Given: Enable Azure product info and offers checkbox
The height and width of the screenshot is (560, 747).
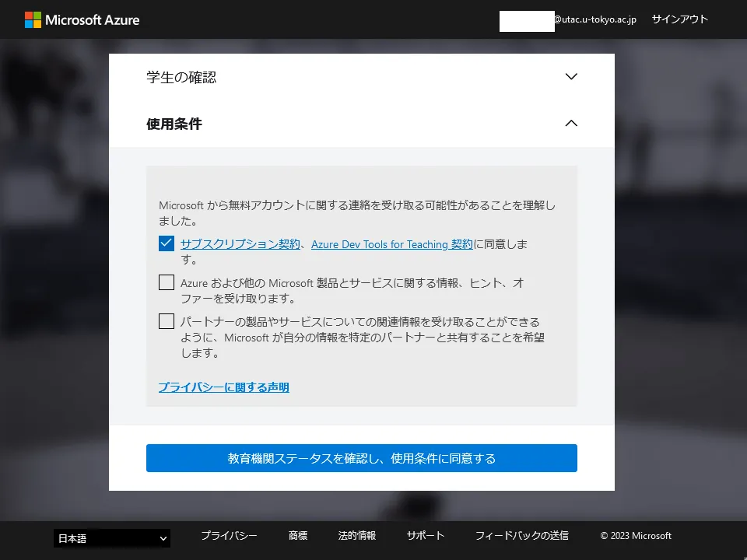Looking at the screenshot, I should pyautogui.click(x=167, y=282).
